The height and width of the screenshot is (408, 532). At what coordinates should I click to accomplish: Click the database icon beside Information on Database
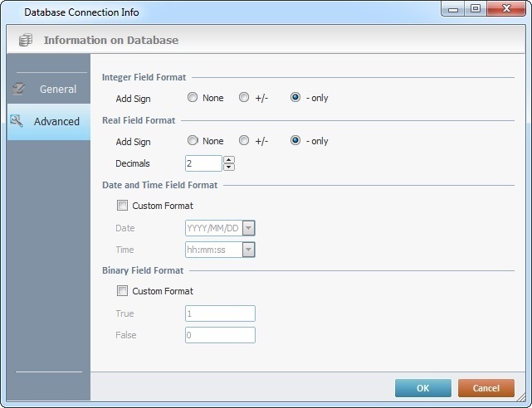26,40
